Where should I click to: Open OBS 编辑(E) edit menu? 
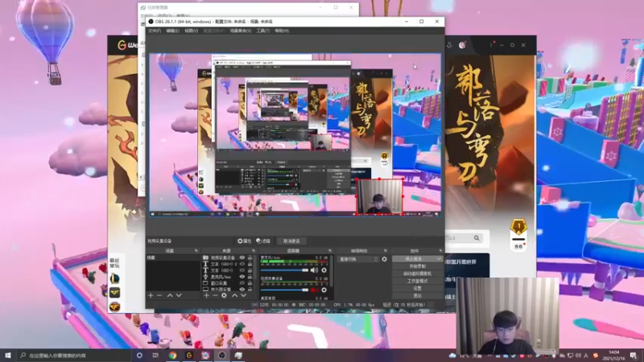(x=172, y=31)
